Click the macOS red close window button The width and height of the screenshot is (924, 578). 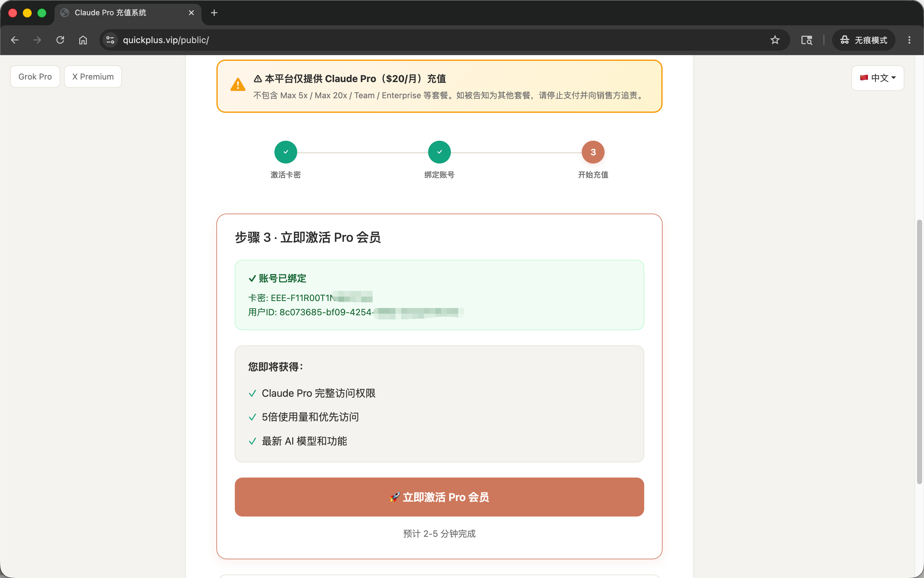pos(13,13)
